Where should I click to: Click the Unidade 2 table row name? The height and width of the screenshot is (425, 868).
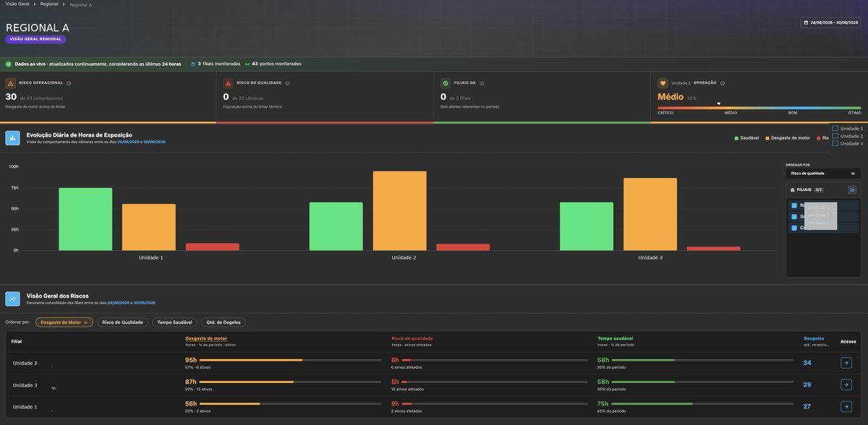coord(25,363)
